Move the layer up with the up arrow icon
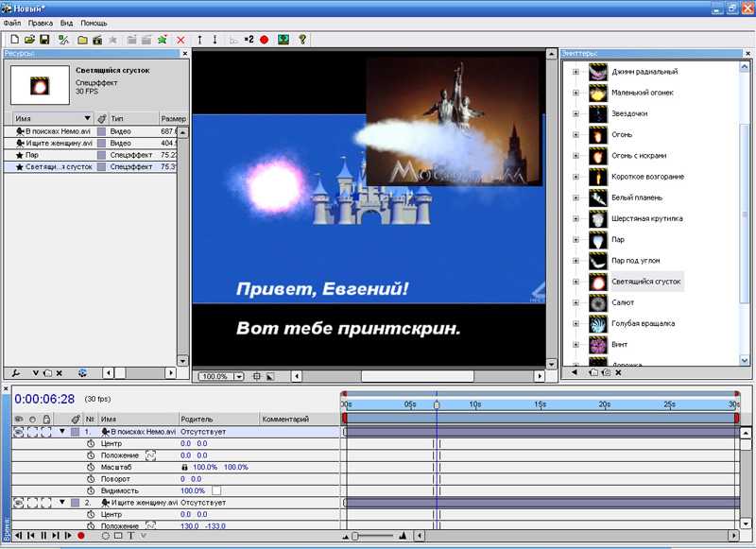 click(x=199, y=40)
